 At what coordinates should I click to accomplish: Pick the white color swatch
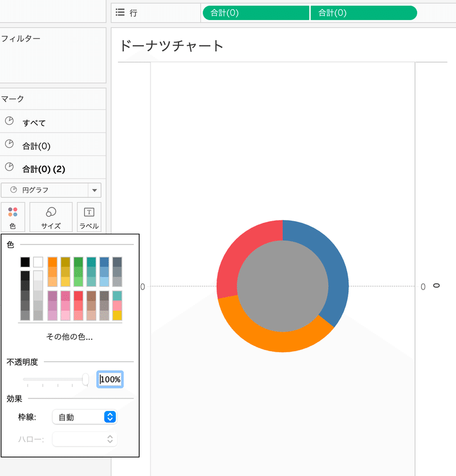point(38,262)
